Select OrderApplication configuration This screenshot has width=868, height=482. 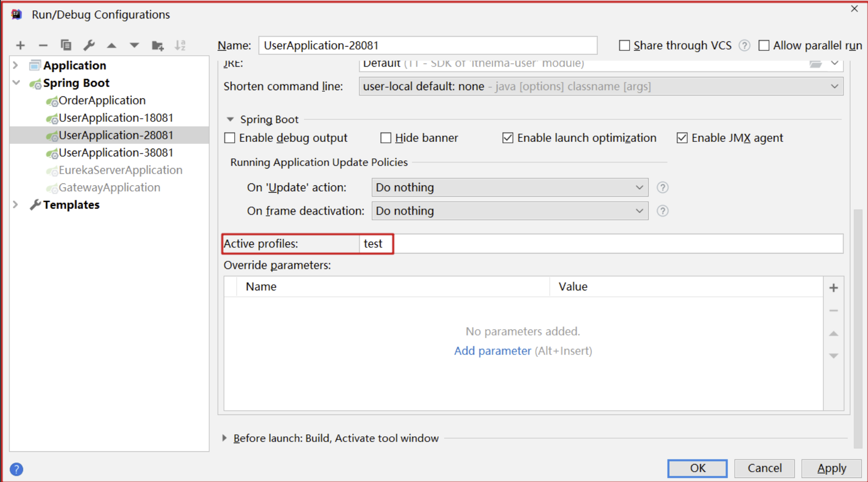click(102, 100)
